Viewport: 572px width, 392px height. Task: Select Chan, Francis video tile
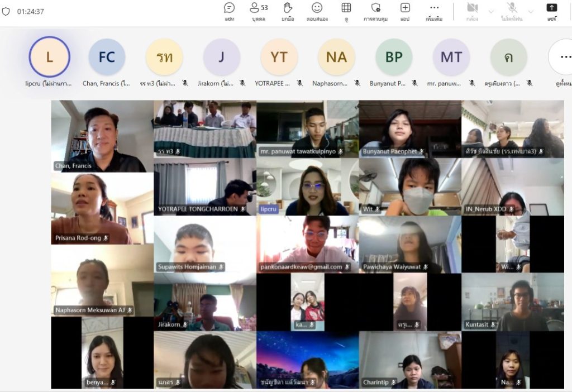pos(102,136)
